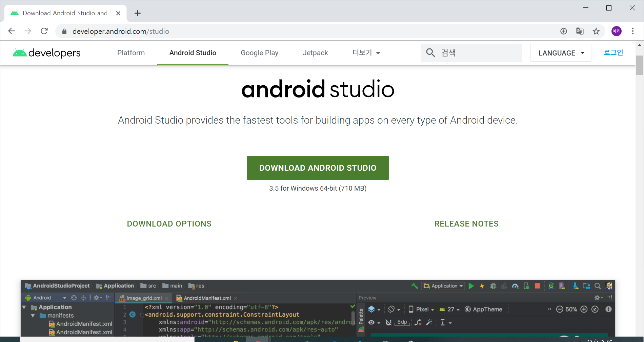Expand the 더보기 dropdown menu
644x342 pixels.
(x=366, y=53)
